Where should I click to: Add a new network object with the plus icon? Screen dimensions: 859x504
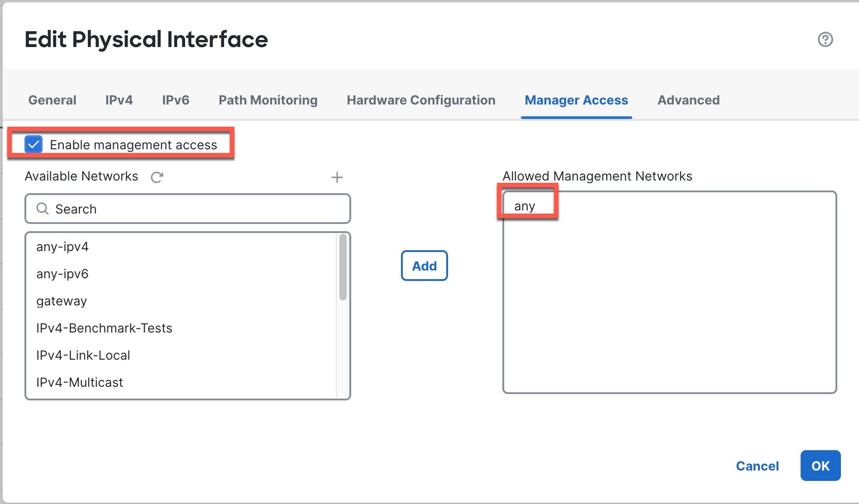pyautogui.click(x=337, y=177)
